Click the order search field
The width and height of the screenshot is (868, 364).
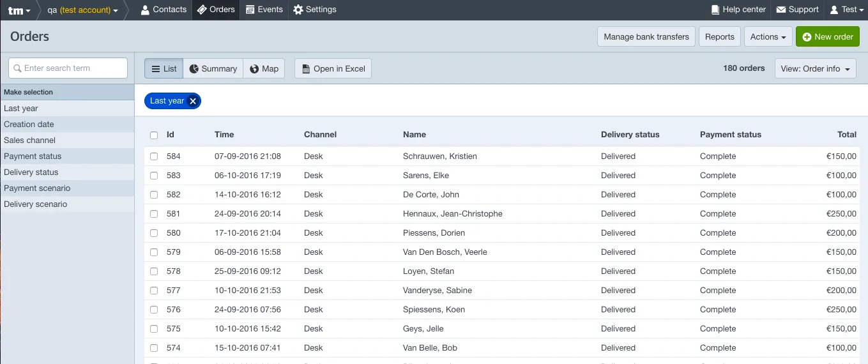click(68, 68)
